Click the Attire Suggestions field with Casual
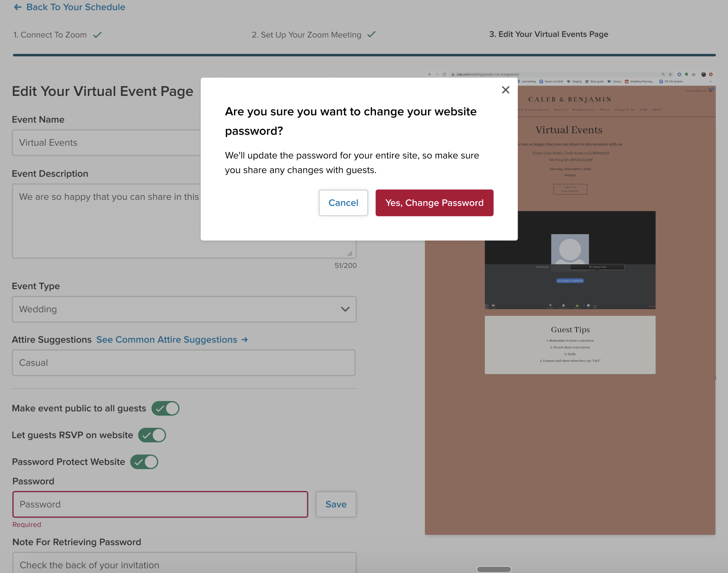This screenshot has height=573, width=728. tap(184, 363)
